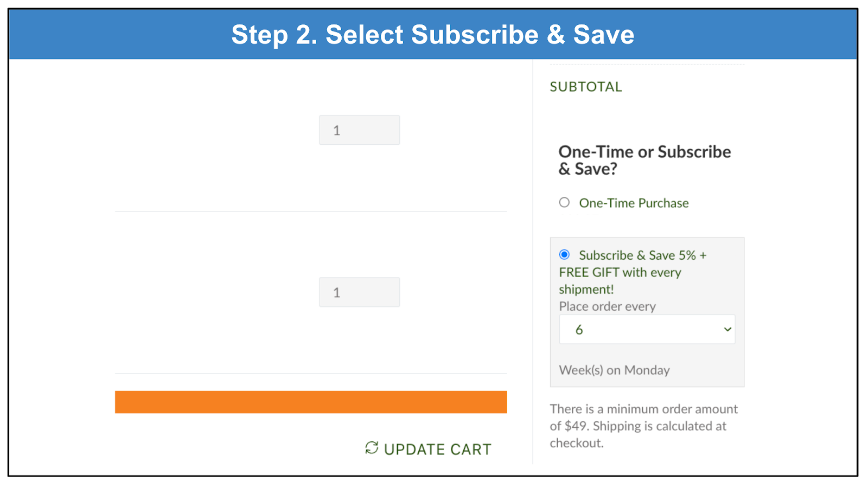
Task: Click the 'Week(s) on Monday' text
Action: pos(614,370)
